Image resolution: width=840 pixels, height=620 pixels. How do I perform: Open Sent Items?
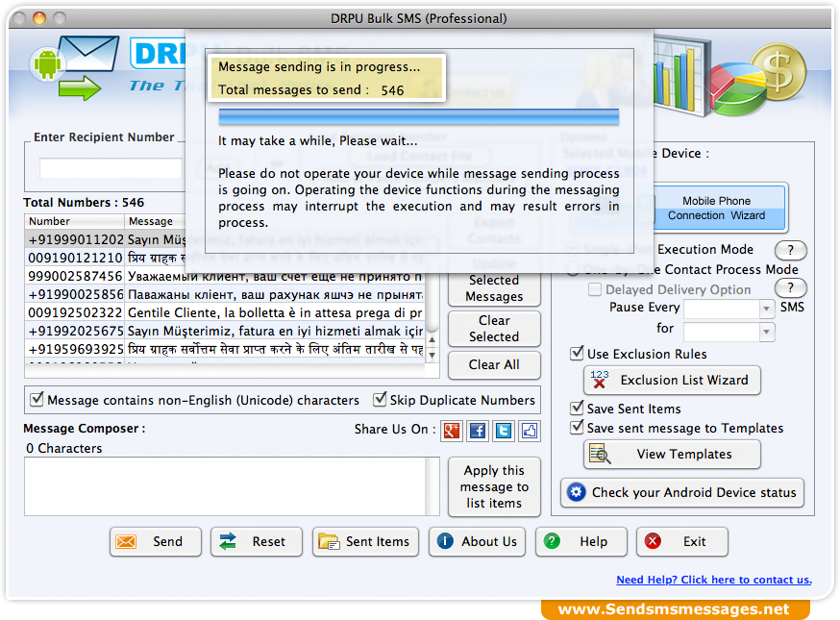[365, 542]
